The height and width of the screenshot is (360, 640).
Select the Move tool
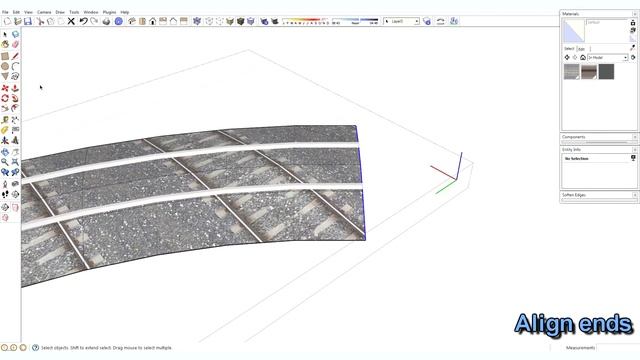5,88
